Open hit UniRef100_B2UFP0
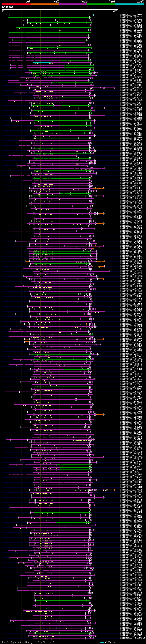 coord(131,560)
